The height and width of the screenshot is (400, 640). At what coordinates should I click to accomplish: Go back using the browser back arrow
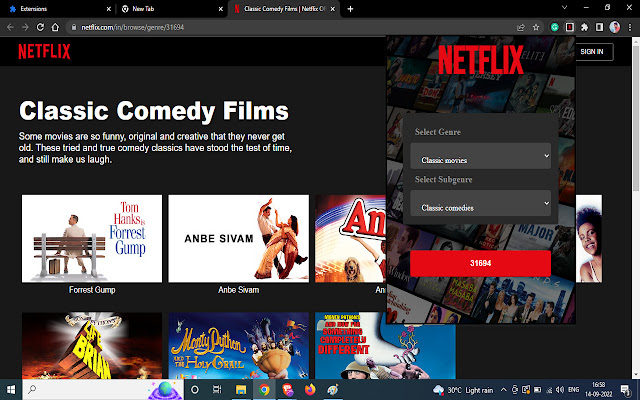pos(10,27)
